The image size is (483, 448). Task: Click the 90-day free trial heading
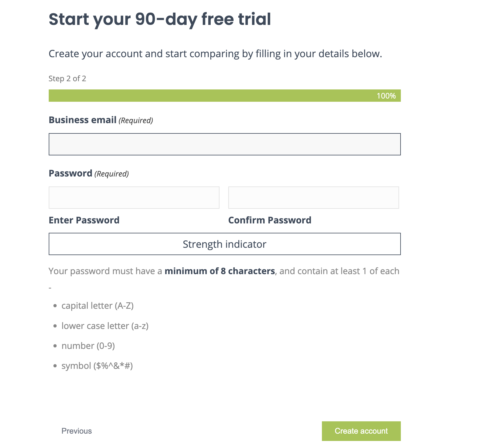coord(160,19)
